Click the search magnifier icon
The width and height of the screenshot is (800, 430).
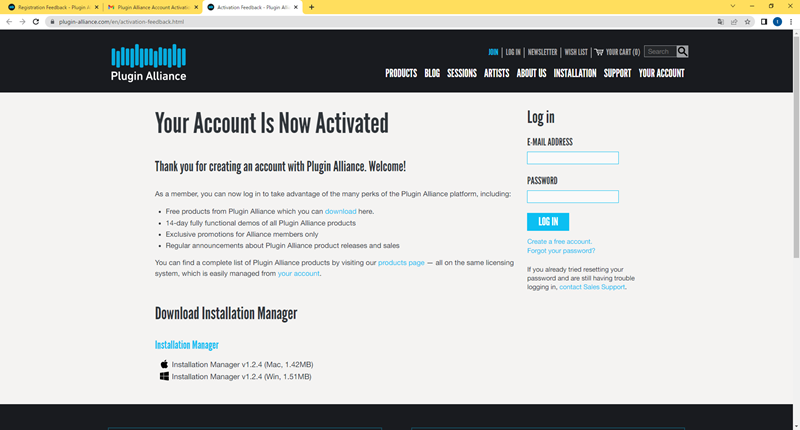coord(682,52)
